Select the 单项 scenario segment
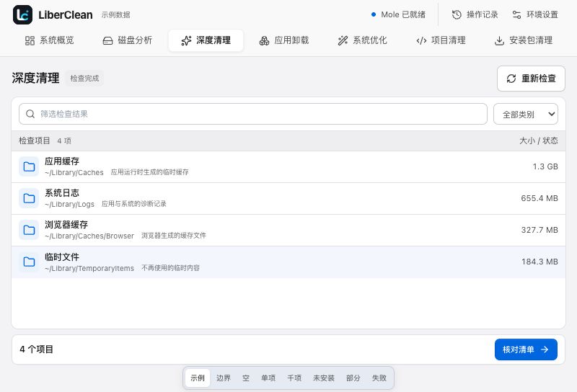Screen dimensions: 577x392 [x=268, y=378]
